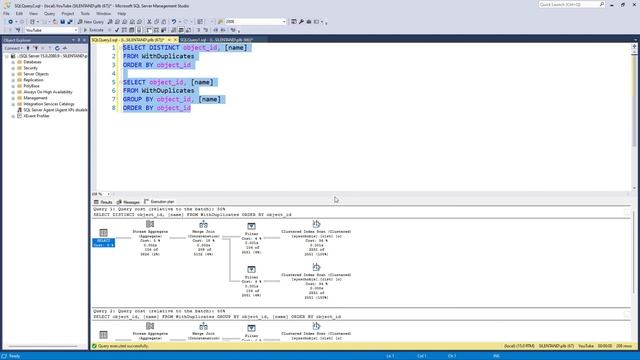Open the Edit menu
The image size is (640, 360).
pos(19,13)
